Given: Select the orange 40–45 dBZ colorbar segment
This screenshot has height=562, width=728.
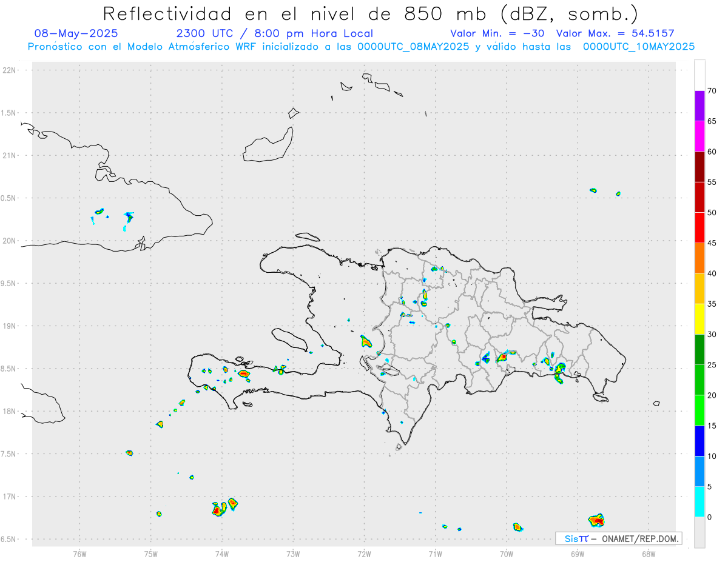Looking at the screenshot, I should (699, 258).
